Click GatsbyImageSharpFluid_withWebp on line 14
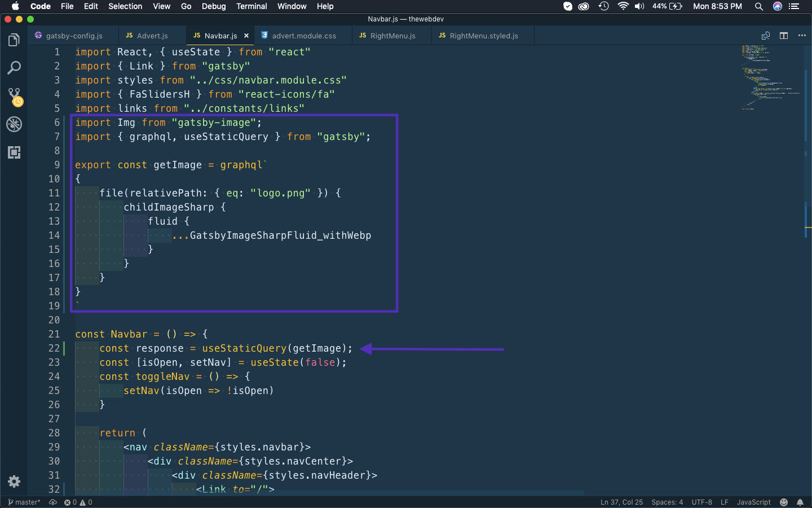Screen dimensions: 812x508 [x=280, y=235]
